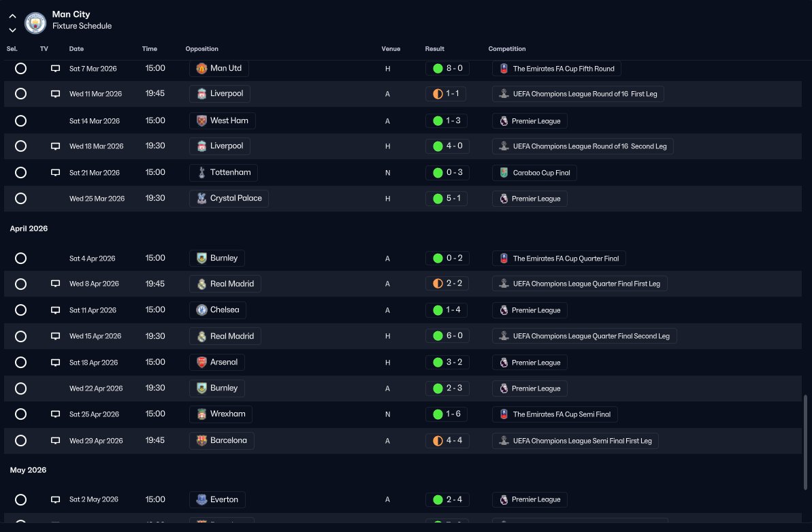This screenshot has width=812, height=532.
Task: Go to previous team with up chevron
Action: click(x=12, y=16)
